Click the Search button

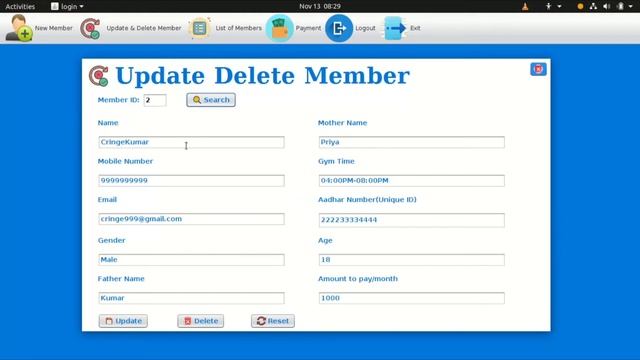click(x=211, y=100)
